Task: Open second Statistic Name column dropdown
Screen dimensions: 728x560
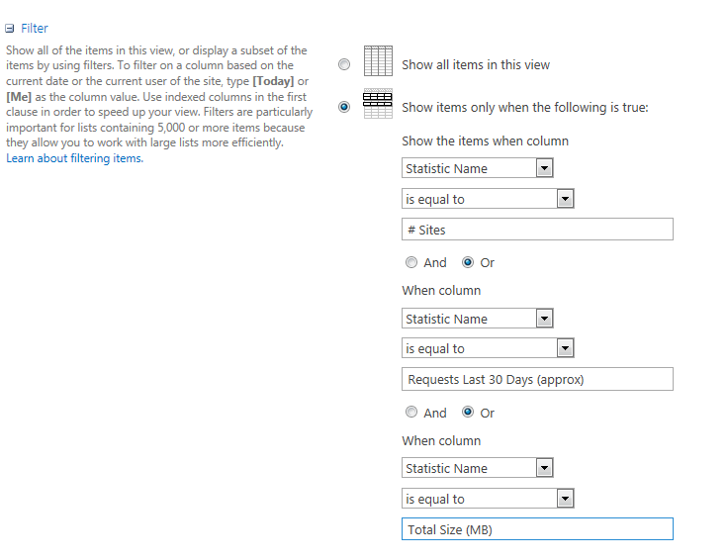Action: [544, 319]
